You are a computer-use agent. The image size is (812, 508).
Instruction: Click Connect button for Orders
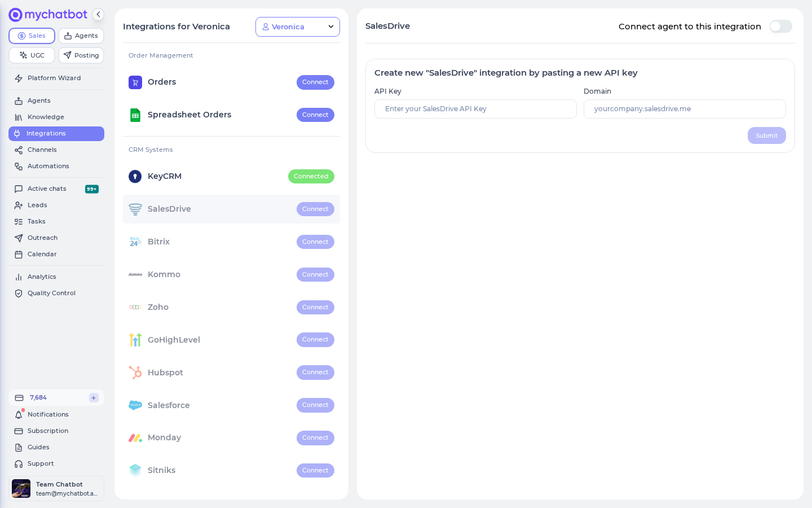coord(315,82)
